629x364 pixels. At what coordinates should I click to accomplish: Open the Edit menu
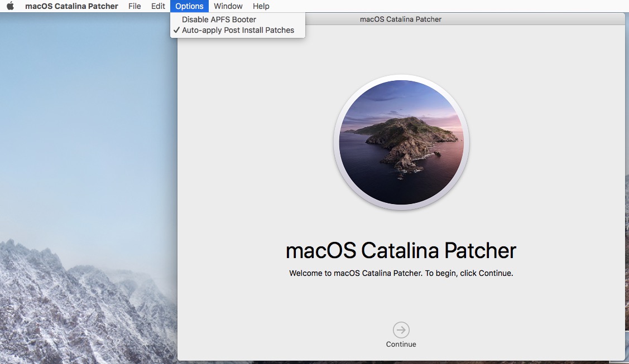158,6
